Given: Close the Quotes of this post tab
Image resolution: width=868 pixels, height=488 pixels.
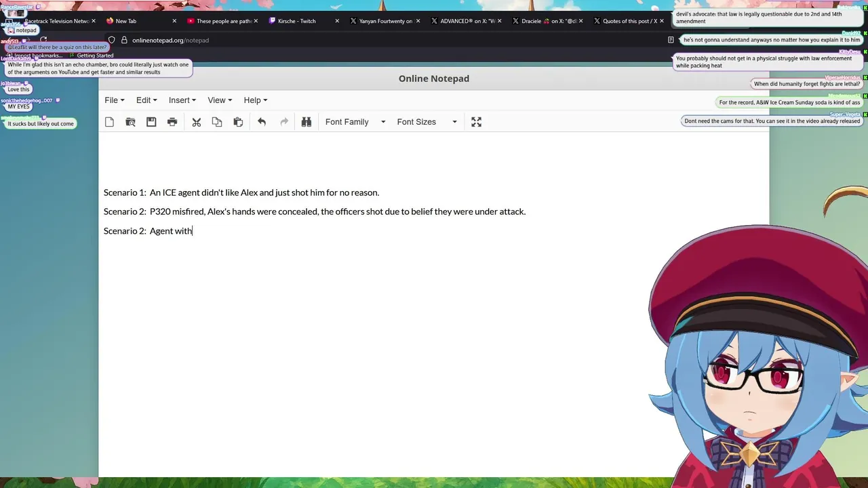Looking at the screenshot, I should coord(662,21).
